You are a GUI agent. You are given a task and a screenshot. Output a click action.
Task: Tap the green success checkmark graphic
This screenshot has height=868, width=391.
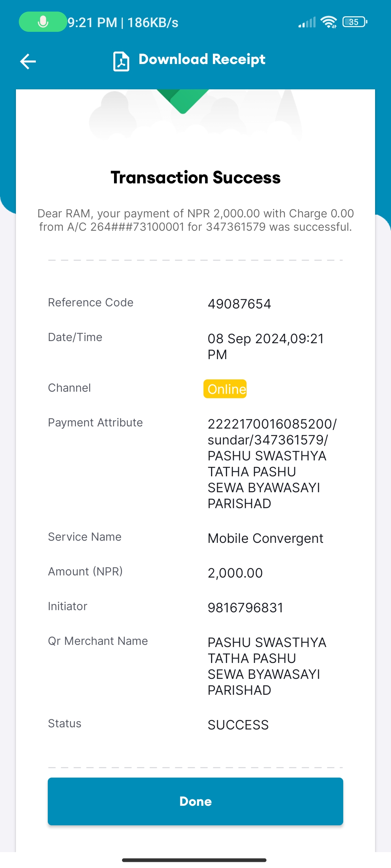coord(183,101)
